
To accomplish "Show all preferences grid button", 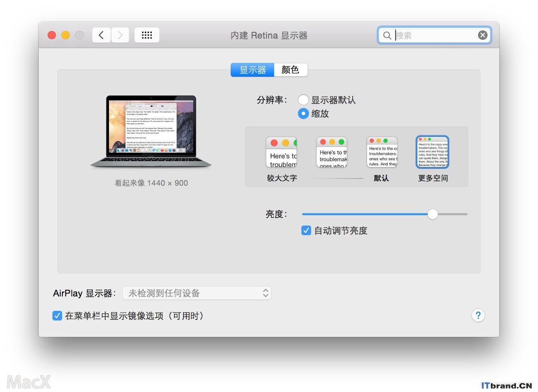I will (147, 35).
